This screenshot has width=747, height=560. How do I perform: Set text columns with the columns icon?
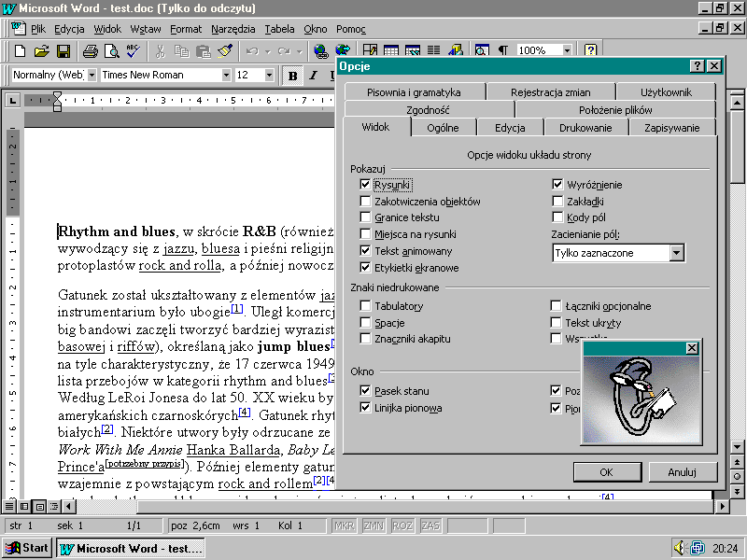(433, 49)
